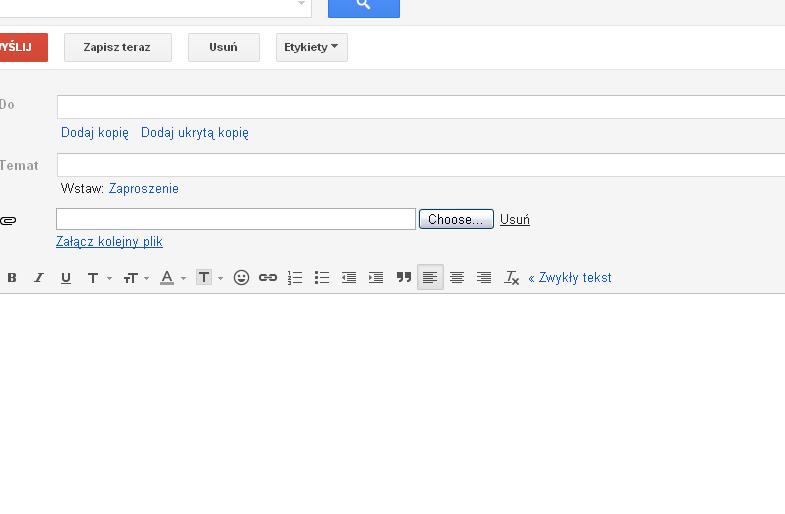Toggle bold formatting

coord(12,278)
